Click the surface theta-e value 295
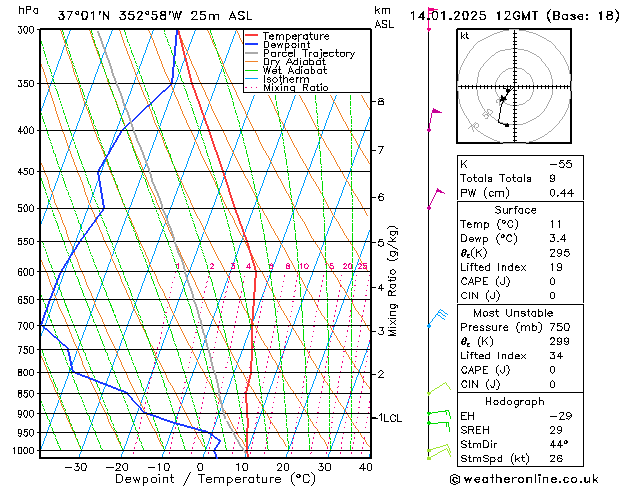Image resolution: width=629 pixels, height=486 pixels. point(560,253)
